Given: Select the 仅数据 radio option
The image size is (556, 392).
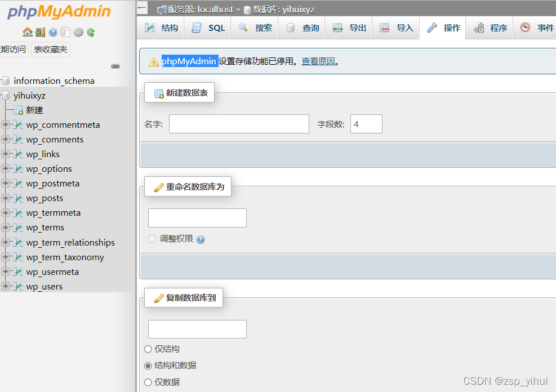Looking at the screenshot, I should click(148, 382).
